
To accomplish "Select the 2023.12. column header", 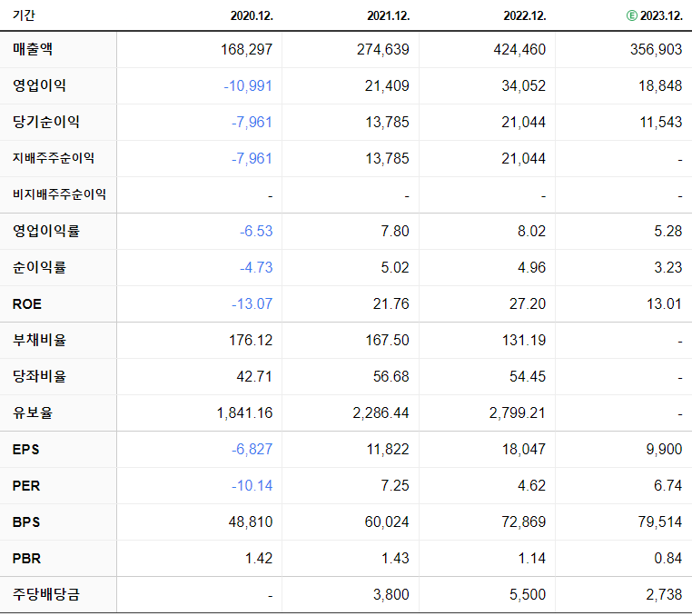I will pos(661,15).
